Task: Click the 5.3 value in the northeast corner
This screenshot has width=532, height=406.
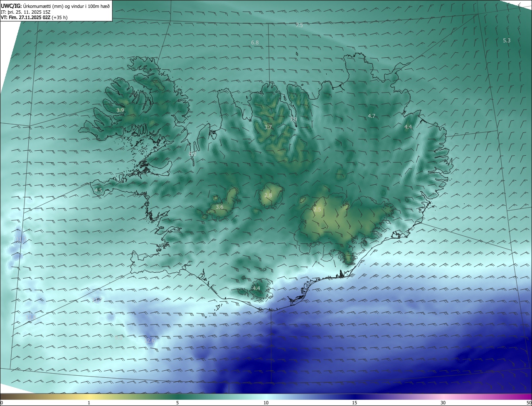Action: click(507, 40)
